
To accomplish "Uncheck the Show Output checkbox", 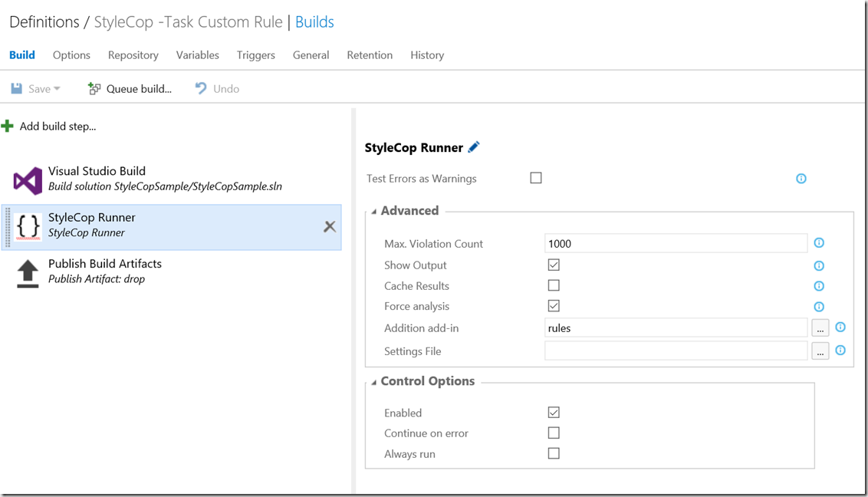I will point(554,265).
